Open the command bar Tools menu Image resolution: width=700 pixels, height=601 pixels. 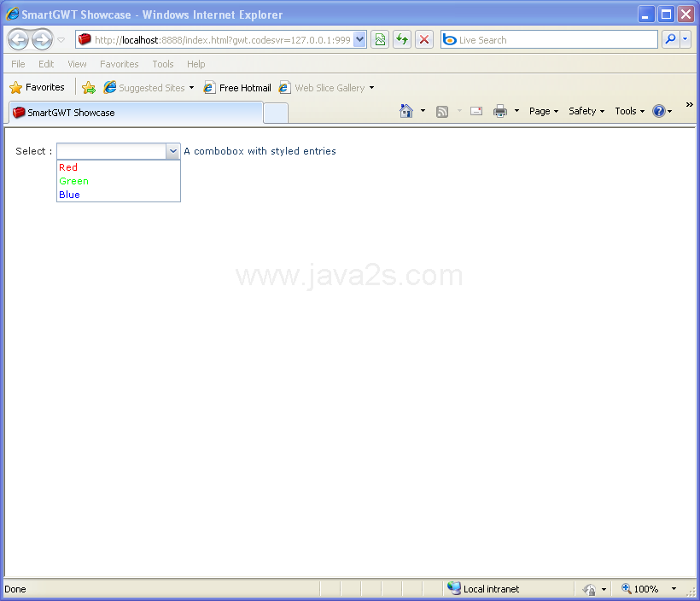(629, 111)
